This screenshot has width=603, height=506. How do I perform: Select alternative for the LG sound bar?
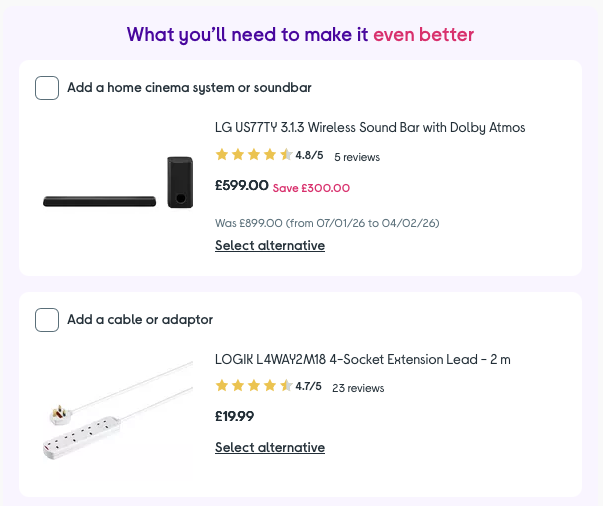tap(270, 246)
